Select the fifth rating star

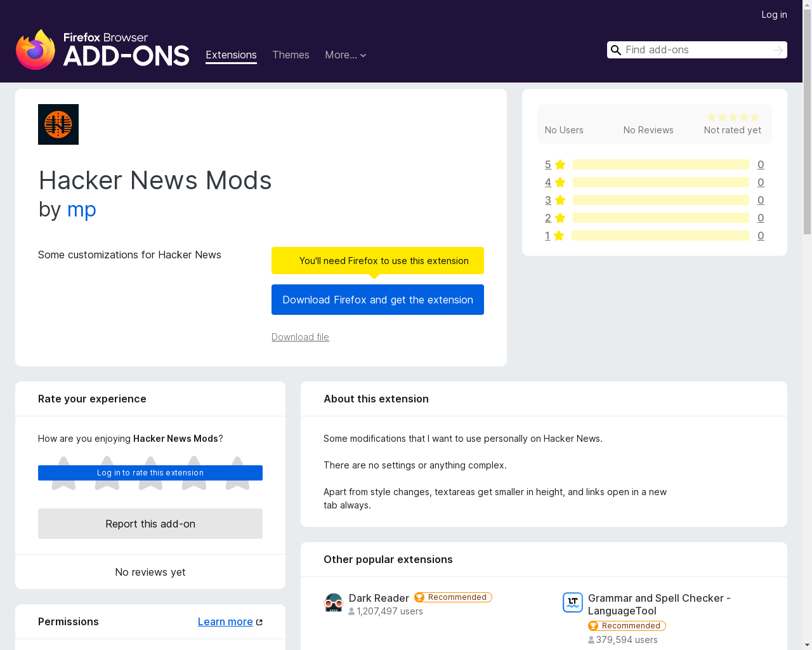pyautogui.click(x=237, y=473)
